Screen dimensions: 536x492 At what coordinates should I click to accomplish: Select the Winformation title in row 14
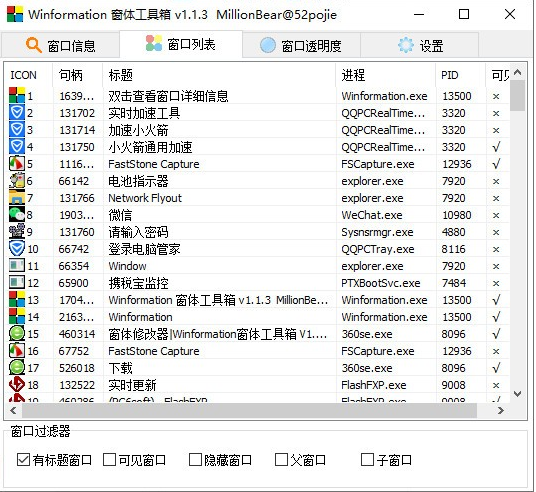coord(140,317)
